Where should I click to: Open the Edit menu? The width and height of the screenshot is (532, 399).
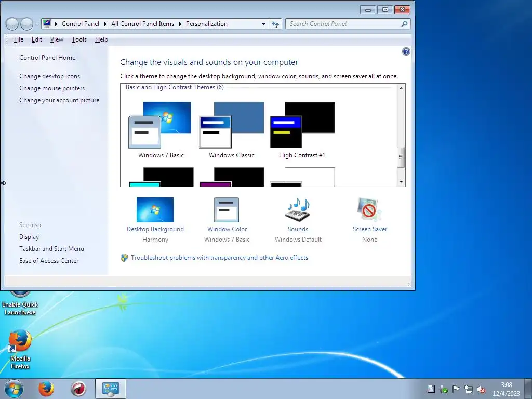pyautogui.click(x=37, y=39)
